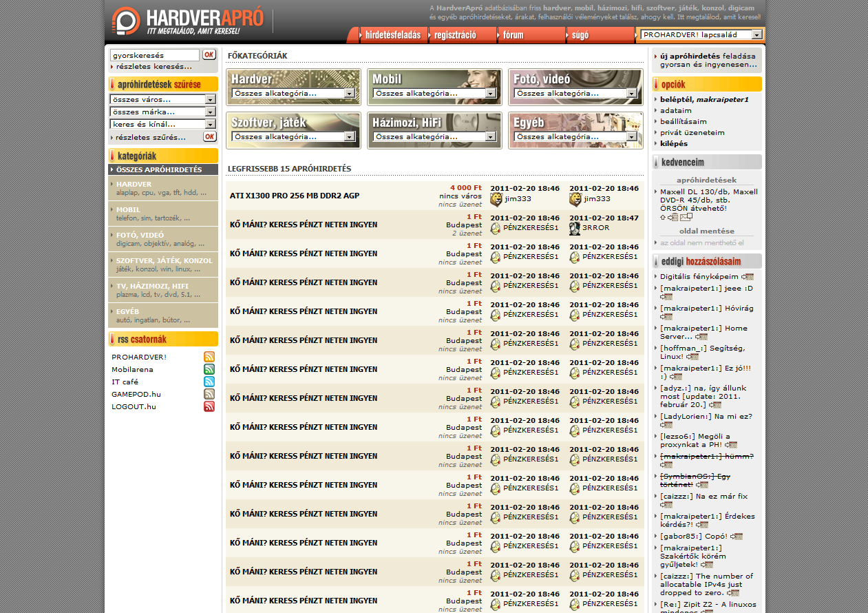Open the 'összes város' dropdown
Viewport: 868px width, 613px height.
pos(163,99)
